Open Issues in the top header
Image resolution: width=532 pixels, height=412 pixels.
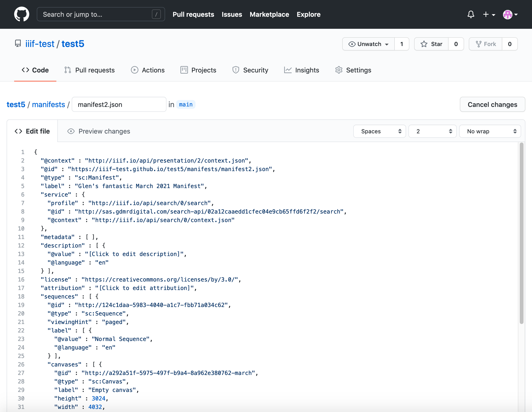coord(232,14)
